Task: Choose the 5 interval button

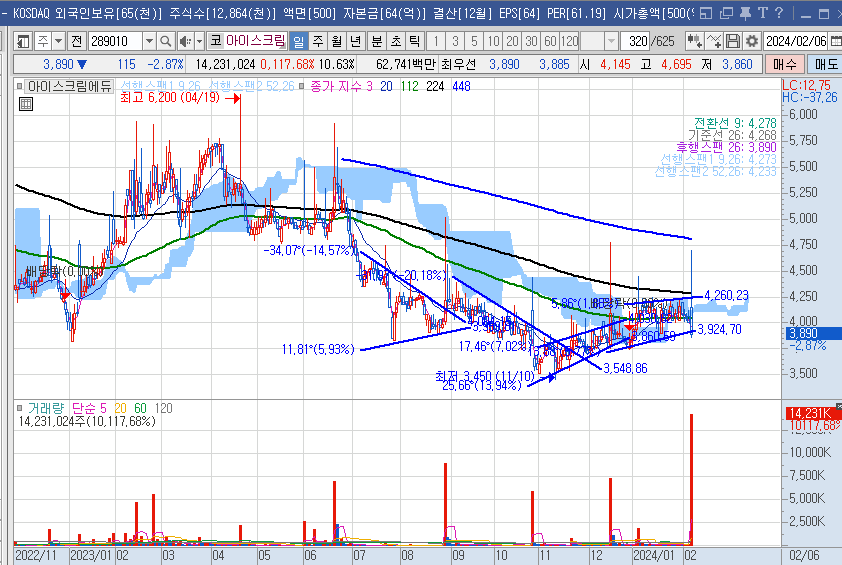Action: click(x=474, y=41)
